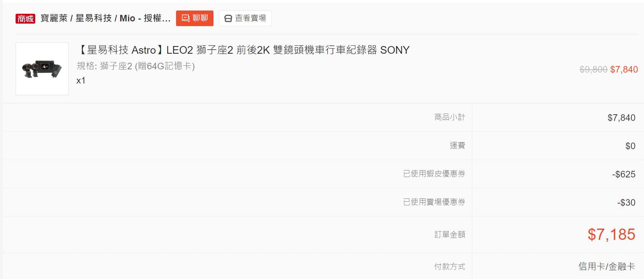Click the red $7,840 discounted price
Viewport: 644px width, 279px height.
pos(624,69)
